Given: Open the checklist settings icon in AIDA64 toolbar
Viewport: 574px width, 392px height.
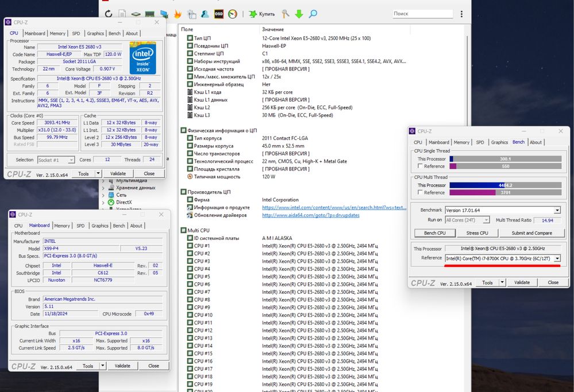Looking at the screenshot, I should [191, 14].
